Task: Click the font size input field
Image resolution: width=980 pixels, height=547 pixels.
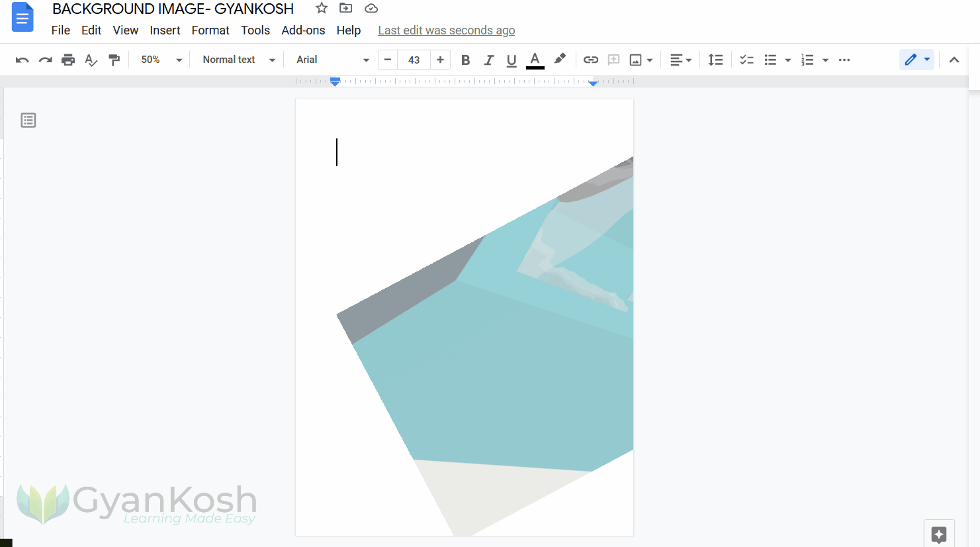Action: click(414, 59)
